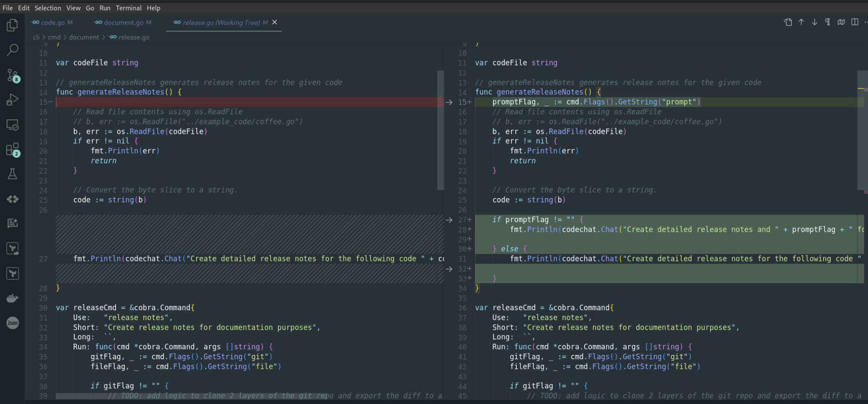Expand the 'release.go' breadcrumb symbol list
Screen dimensions: 868x404
[x=134, y=37]
